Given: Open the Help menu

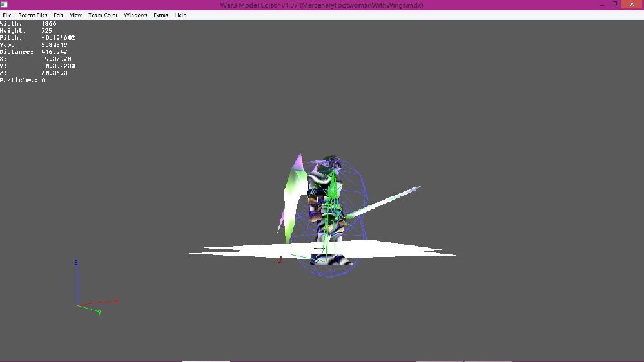Looking at the screenshot, I should coord(181,15).
